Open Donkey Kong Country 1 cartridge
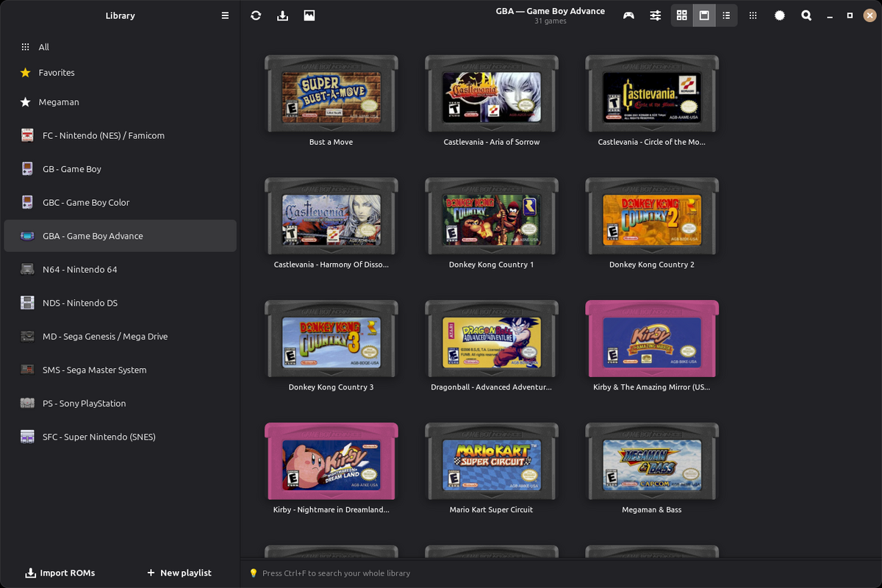Image resolution: width=882 pixels, height=588 pixels. (492, 217)
